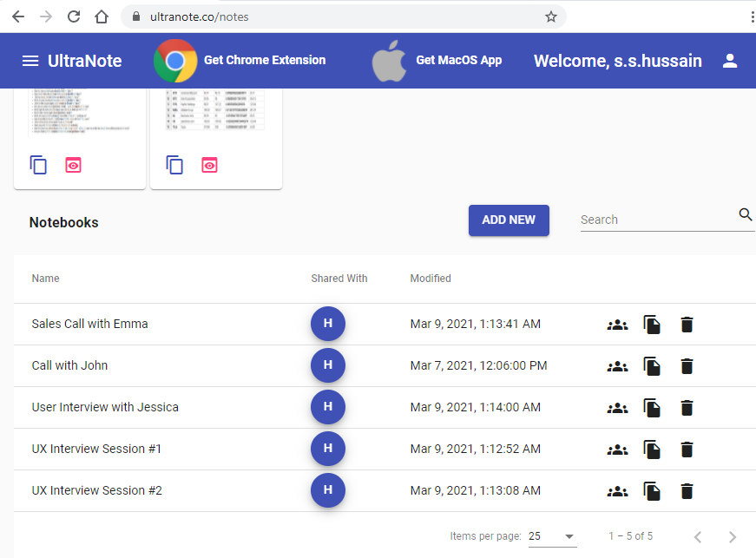
Task: Click the Apple logo icon
Action: [389, 61]
